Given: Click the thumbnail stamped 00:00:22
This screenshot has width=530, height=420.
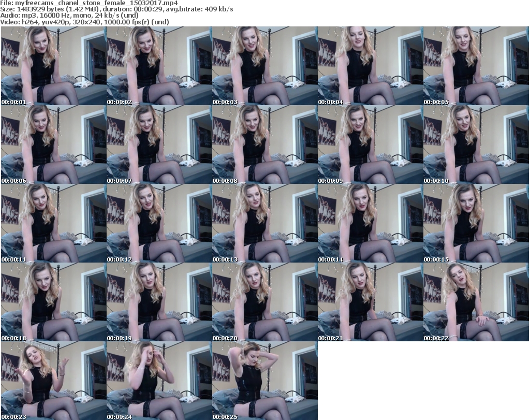Looking at the screenshot, I should (476, 302).
